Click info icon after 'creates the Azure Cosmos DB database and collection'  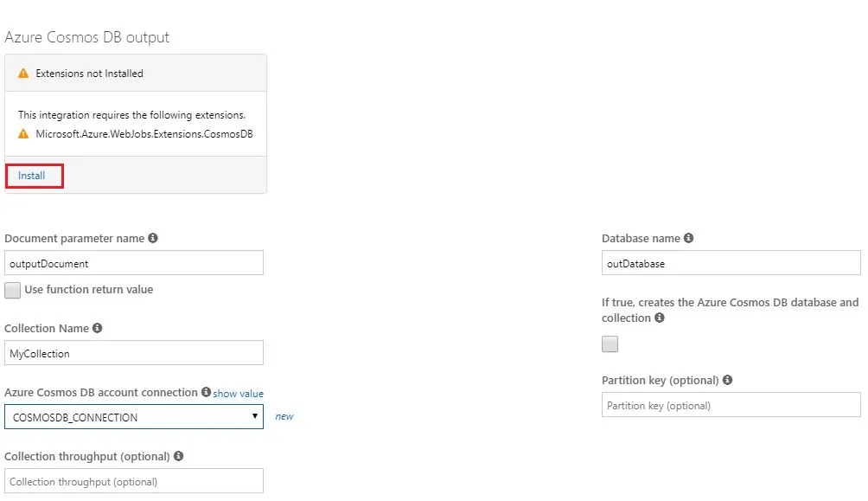point(660,318)
